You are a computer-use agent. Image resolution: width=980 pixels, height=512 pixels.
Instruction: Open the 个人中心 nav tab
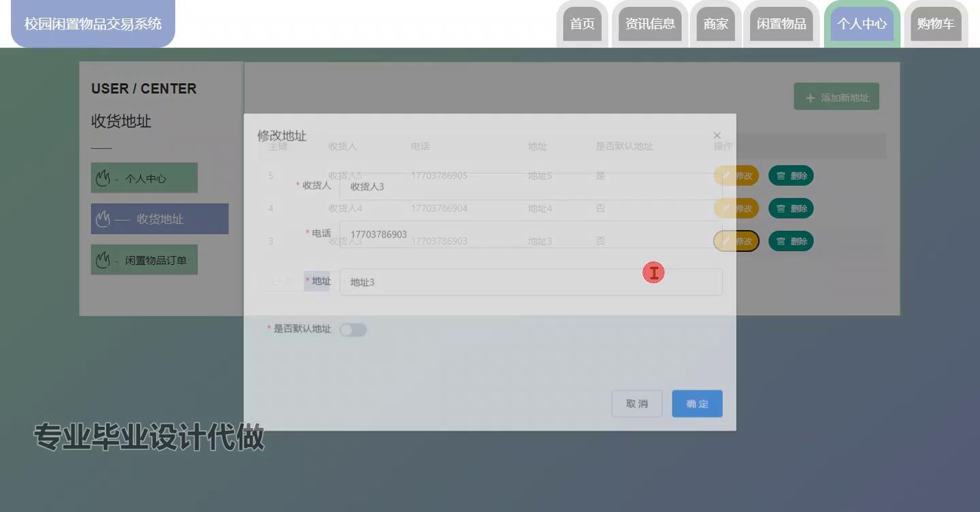tap(862, 24)
